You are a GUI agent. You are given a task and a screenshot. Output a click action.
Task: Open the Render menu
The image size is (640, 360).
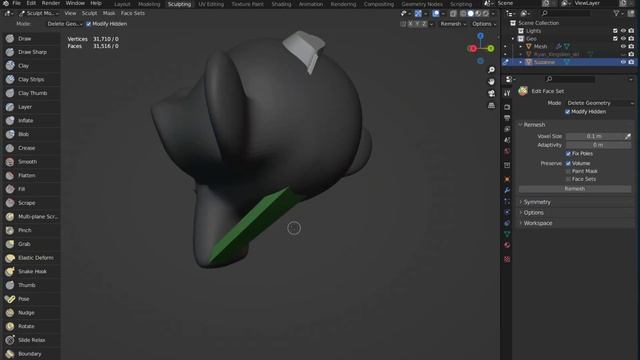[x=51, y=3]
